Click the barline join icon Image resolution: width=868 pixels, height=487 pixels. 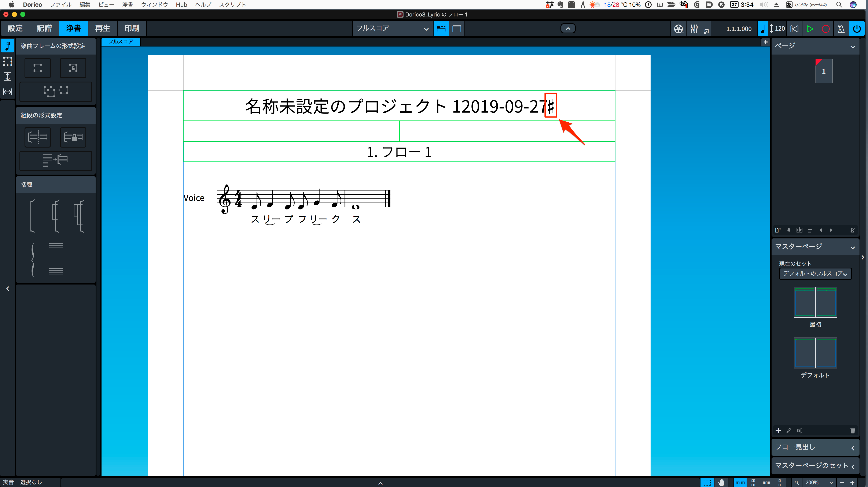click(x=56, y=260)
